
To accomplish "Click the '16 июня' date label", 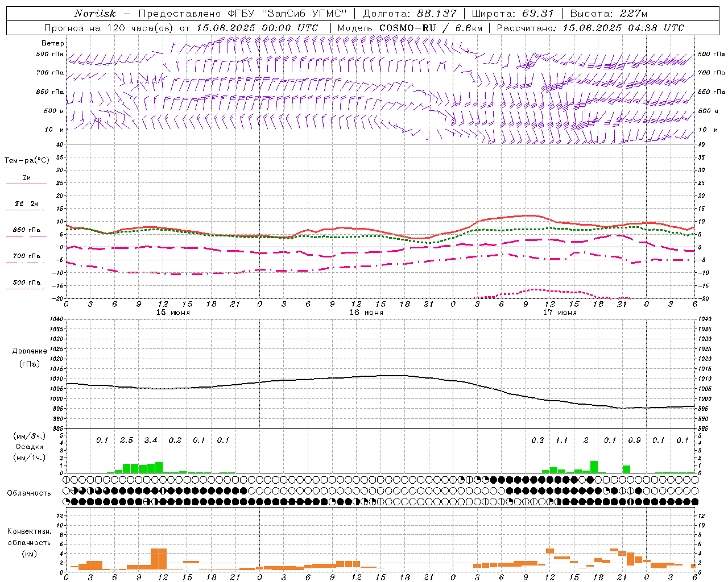I will (x=366, y=313).
